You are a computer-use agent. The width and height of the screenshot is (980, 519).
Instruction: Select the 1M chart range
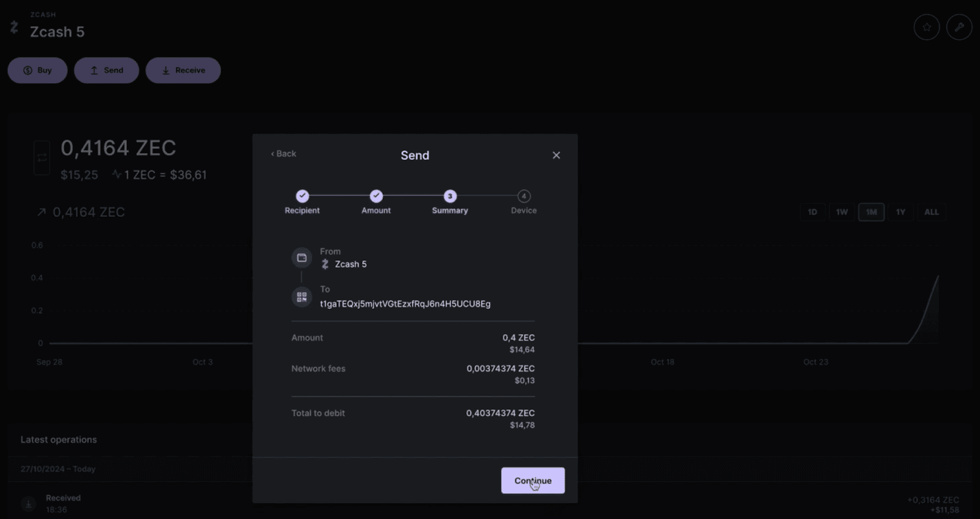tap(871, 212)
